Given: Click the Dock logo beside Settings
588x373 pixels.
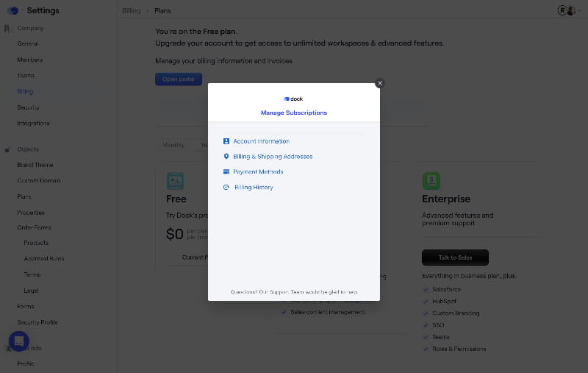Looking at the screenshot, I should [13, 10].
